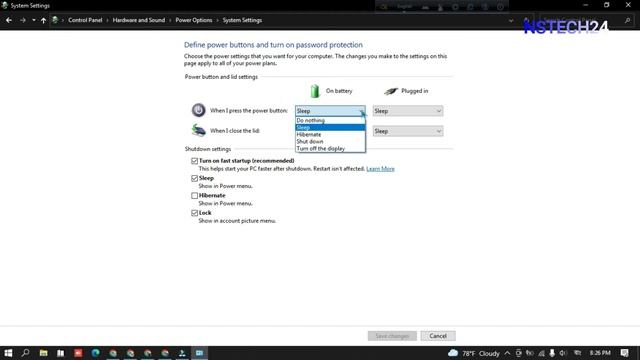Enable the Hibernate checkbox
The height and width of the screenshot is (360, 640).
pyautogui.click(x=195, y=196)
